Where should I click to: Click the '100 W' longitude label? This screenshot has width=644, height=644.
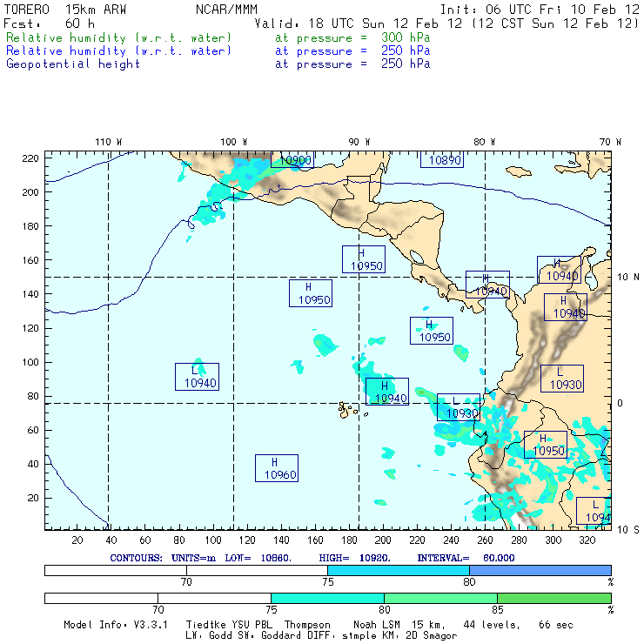coord(234,142)
